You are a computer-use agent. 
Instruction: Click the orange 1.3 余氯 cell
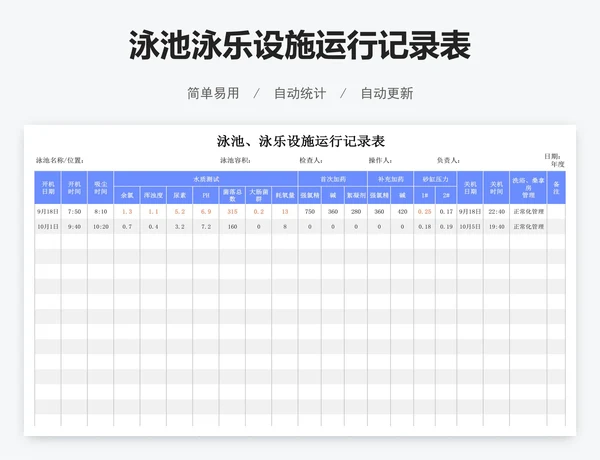127,211
